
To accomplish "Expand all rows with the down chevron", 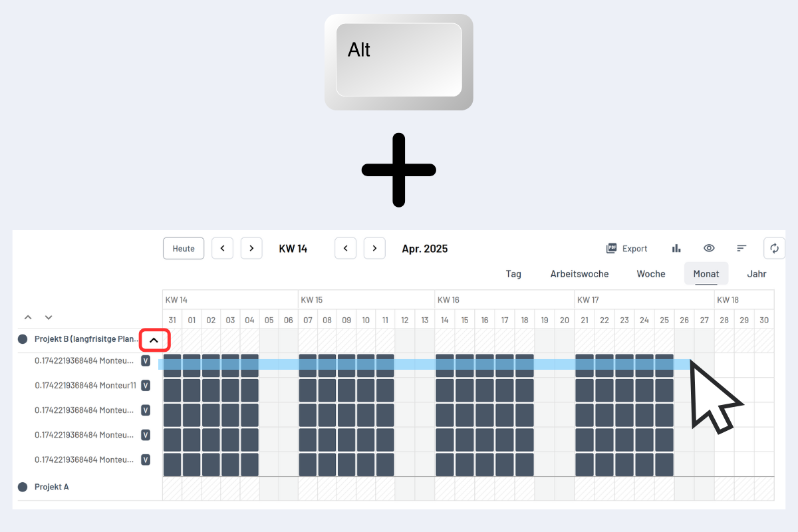I will (x=48, y=318).
